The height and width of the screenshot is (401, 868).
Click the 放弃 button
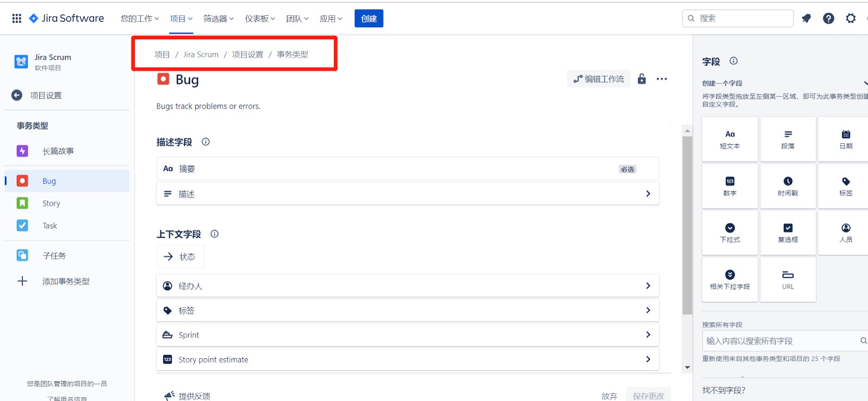tap(609, 396)
